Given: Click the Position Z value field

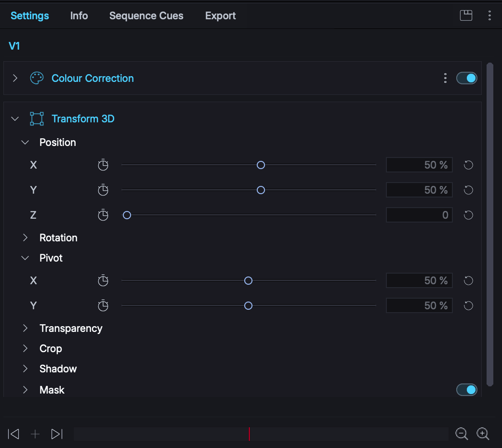Looking at the screenshot, I should tap(419, 215).
